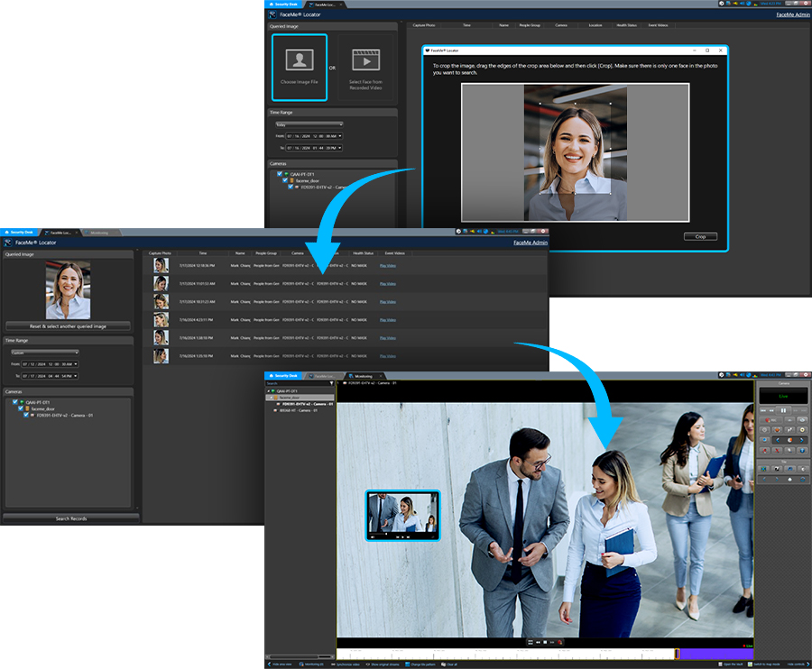Click Select Face from Recorded Video icon
The width and height of the screenshot is (812, 669).
click(365, 60)
